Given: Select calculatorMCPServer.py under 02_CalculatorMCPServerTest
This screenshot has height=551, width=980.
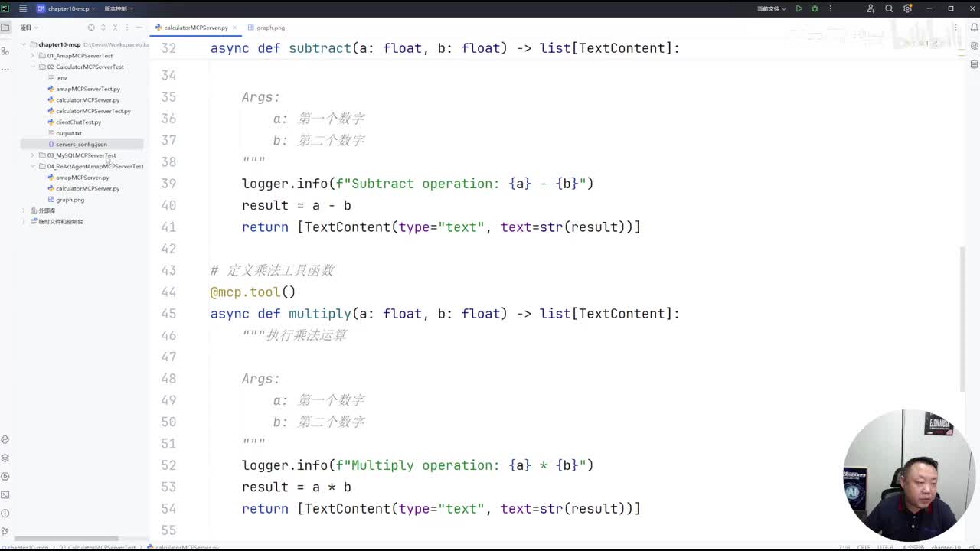Looking at the screenshot, I should [x=83, y=100].
